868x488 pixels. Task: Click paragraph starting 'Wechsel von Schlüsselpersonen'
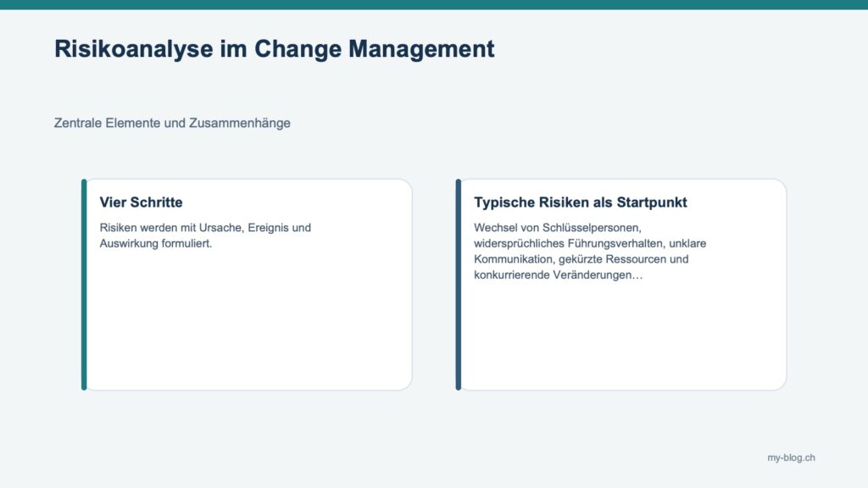(x=590, y=251)
